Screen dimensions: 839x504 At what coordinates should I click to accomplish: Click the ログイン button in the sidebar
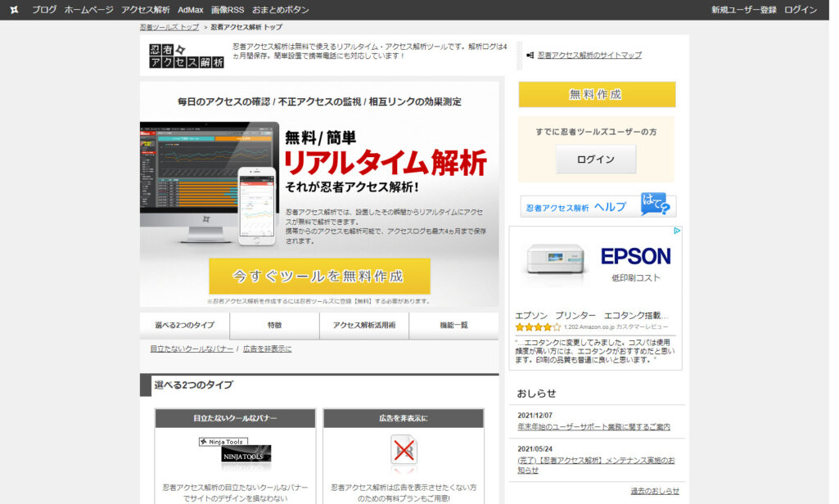595,159
